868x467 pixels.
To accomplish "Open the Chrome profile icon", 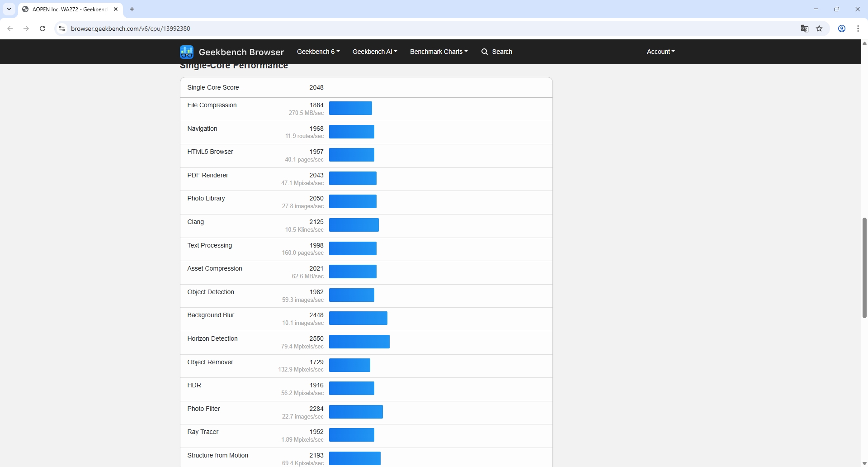I will coord(842,29).
